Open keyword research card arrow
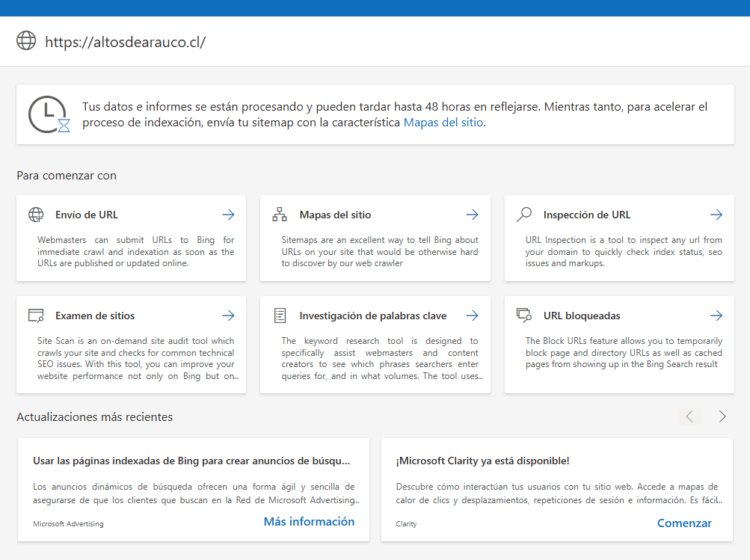This screenshot has height=560, width=750. click(x=472, y=316)
